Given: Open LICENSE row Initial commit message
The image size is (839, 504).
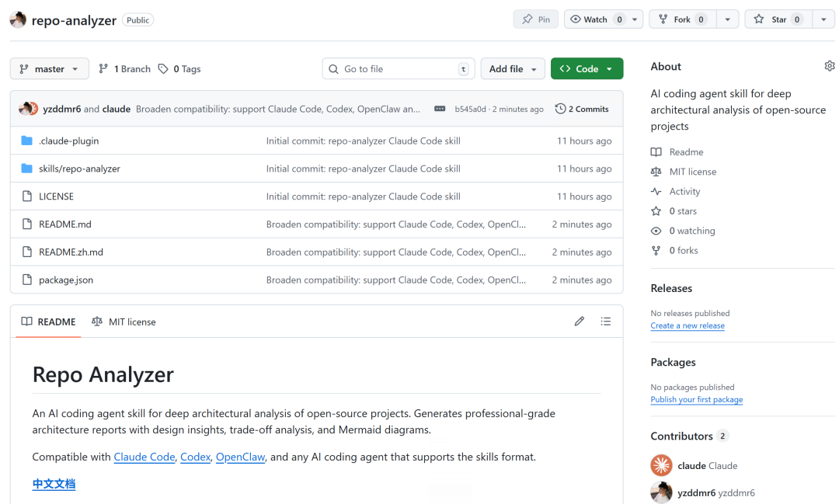Looking at the screenshot, I should pos(364,196).
